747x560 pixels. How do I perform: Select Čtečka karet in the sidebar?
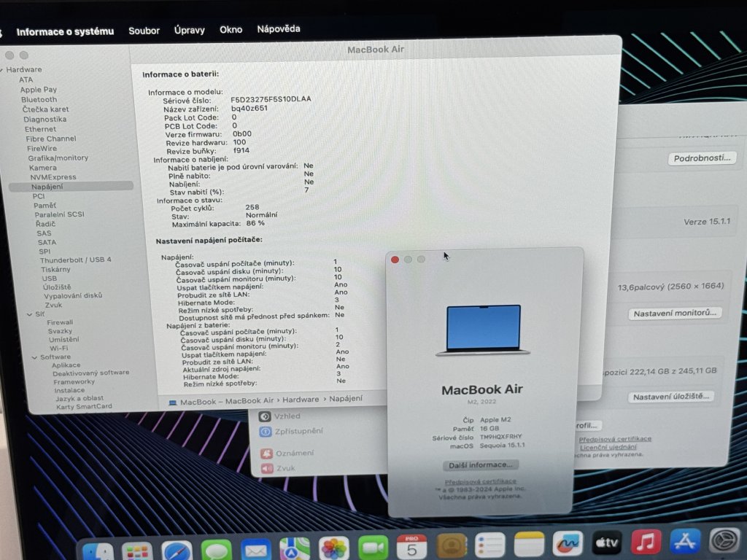coord(46,109)
